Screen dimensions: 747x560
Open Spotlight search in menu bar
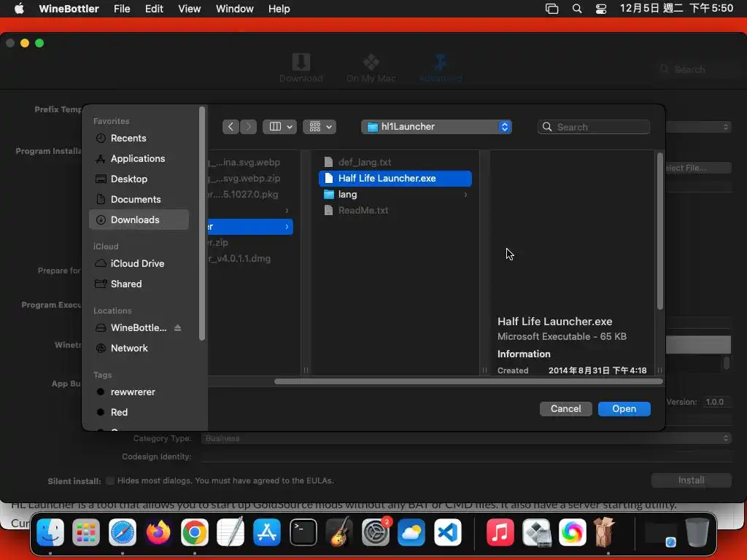(577, 9)
